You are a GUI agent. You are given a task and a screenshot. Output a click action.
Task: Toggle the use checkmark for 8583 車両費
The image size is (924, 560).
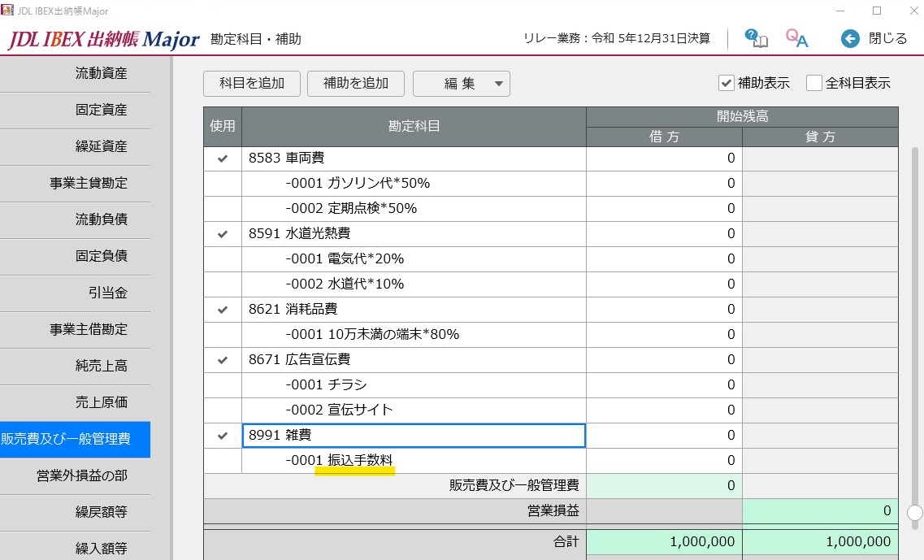223,158
